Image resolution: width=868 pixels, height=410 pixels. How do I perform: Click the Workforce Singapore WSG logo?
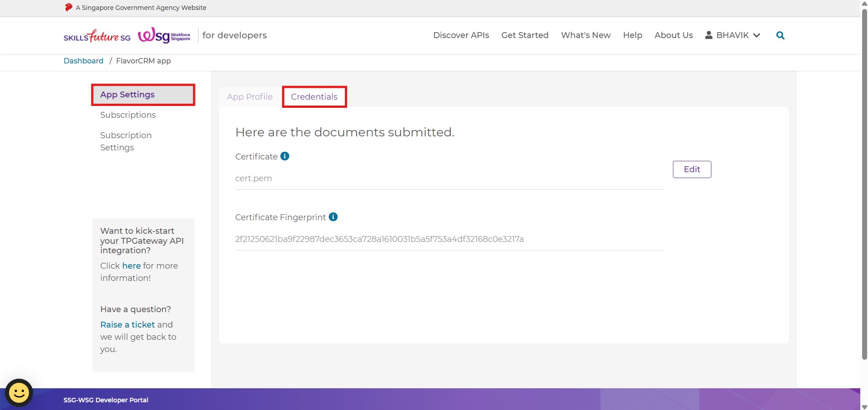coord(164,36)
